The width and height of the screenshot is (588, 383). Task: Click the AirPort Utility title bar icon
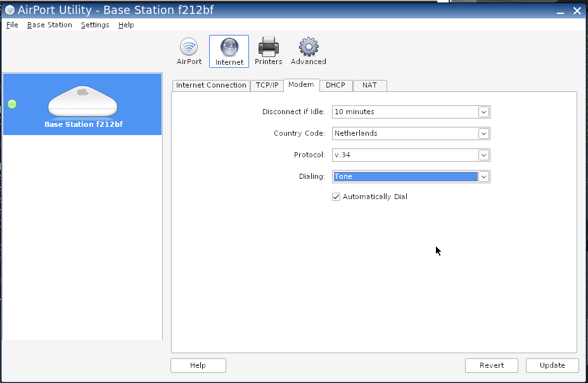pos(10,10)
